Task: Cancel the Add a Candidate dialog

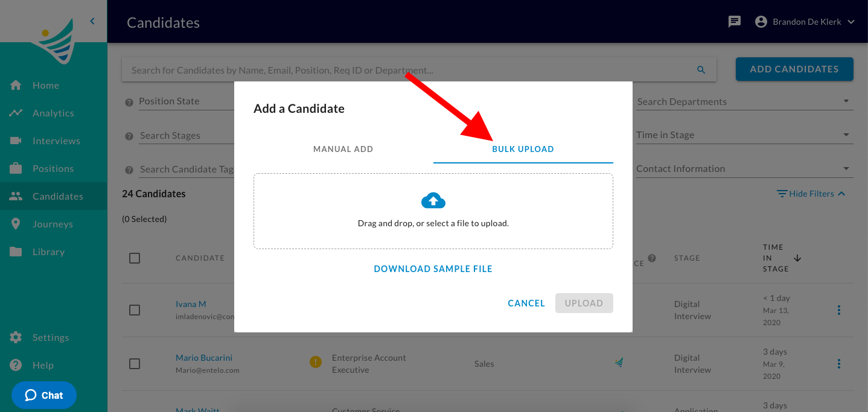Action: pos(526,303)
